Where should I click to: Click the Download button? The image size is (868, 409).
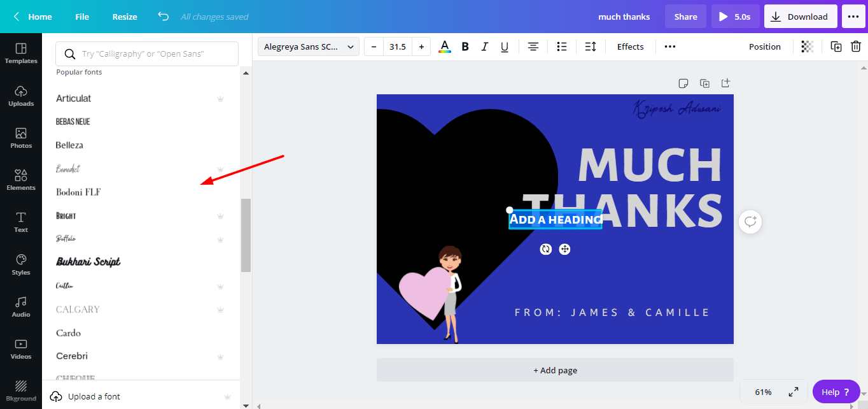click(x=800, y=17)
